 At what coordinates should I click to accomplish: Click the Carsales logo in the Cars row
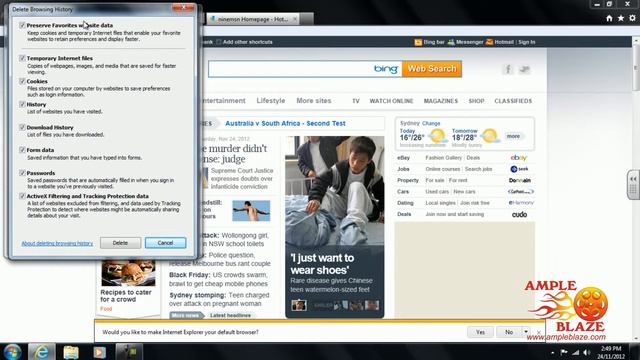[521, 191]
